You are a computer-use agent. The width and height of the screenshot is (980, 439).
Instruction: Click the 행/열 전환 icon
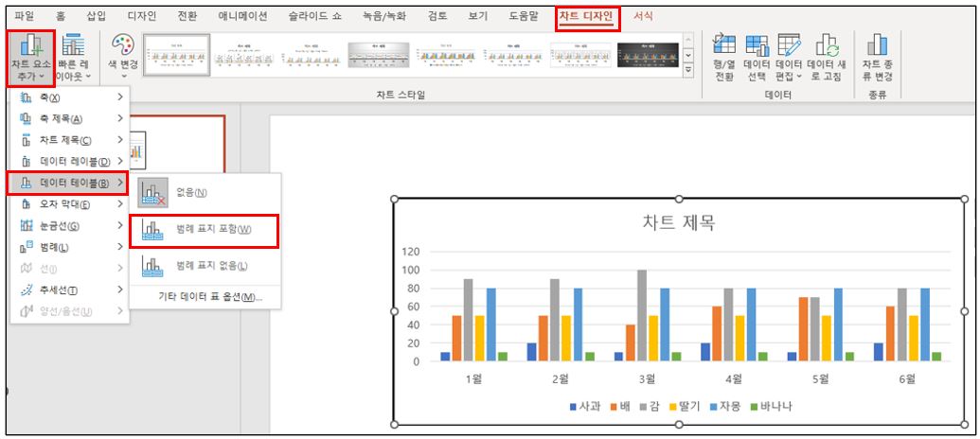click(724, 58)
